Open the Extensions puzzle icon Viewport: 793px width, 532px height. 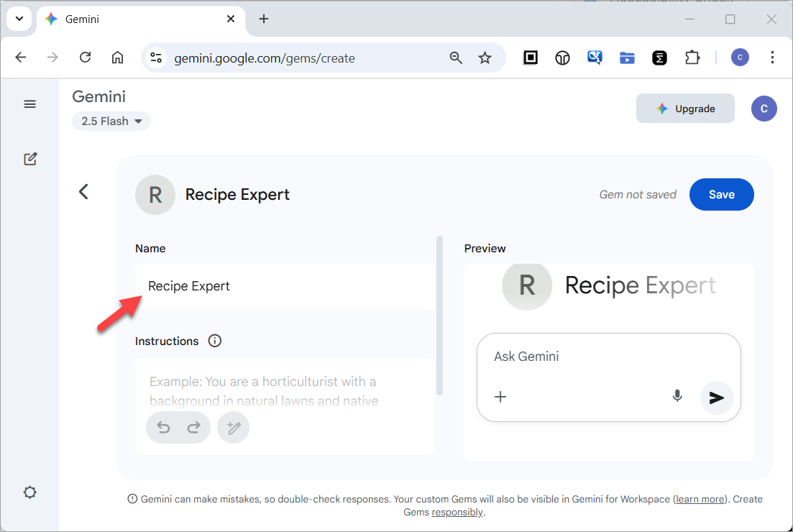pyautogui.click(x=692, y=58)
